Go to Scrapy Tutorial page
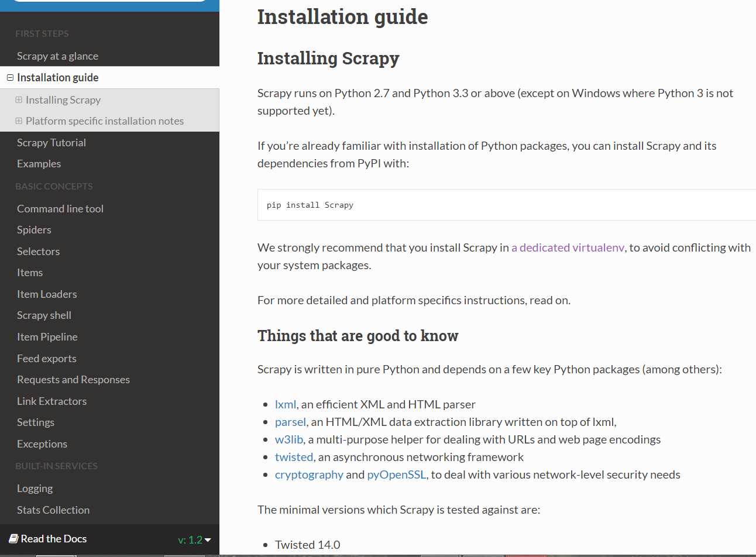 (51, 143)
